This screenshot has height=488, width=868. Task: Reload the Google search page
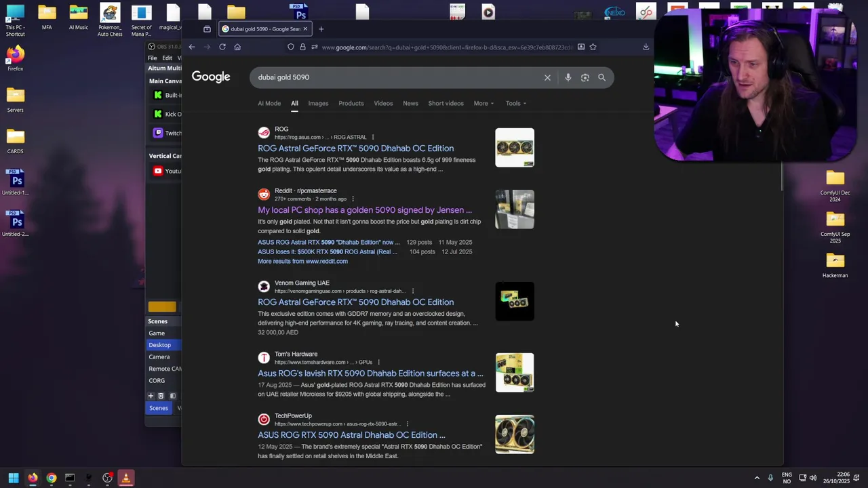click(x=222, y=47)
